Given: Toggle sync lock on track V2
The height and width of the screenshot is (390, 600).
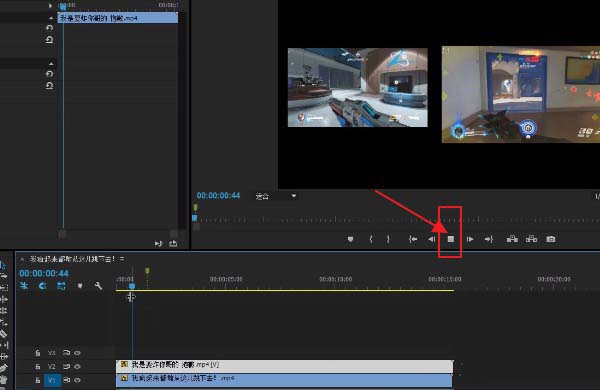Looking at the screenshot, I should pyautogui.click(x=66, y=367).
